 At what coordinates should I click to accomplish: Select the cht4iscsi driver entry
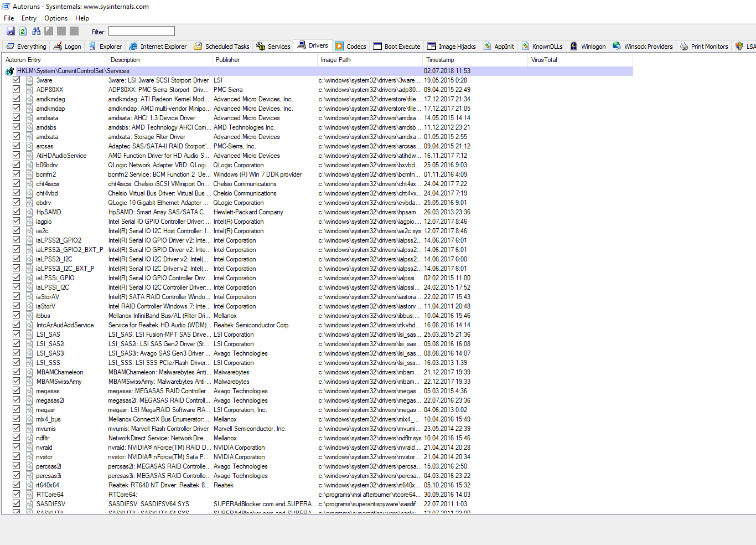tap(48, 184)
